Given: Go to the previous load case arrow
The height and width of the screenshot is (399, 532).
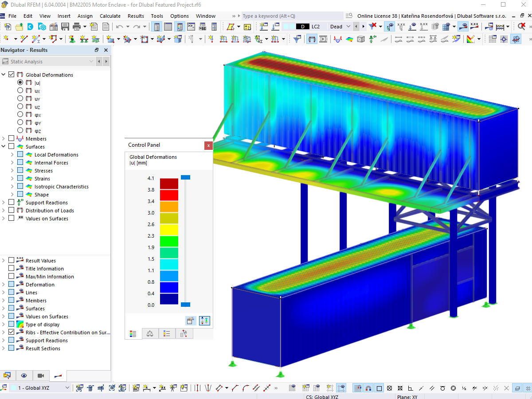Looking at the screenshot, I should click(x=357, y=27).
